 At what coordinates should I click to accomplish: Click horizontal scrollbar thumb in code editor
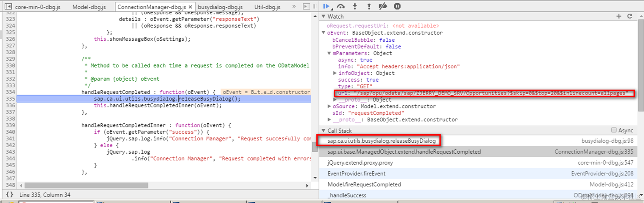coord(86,186)
